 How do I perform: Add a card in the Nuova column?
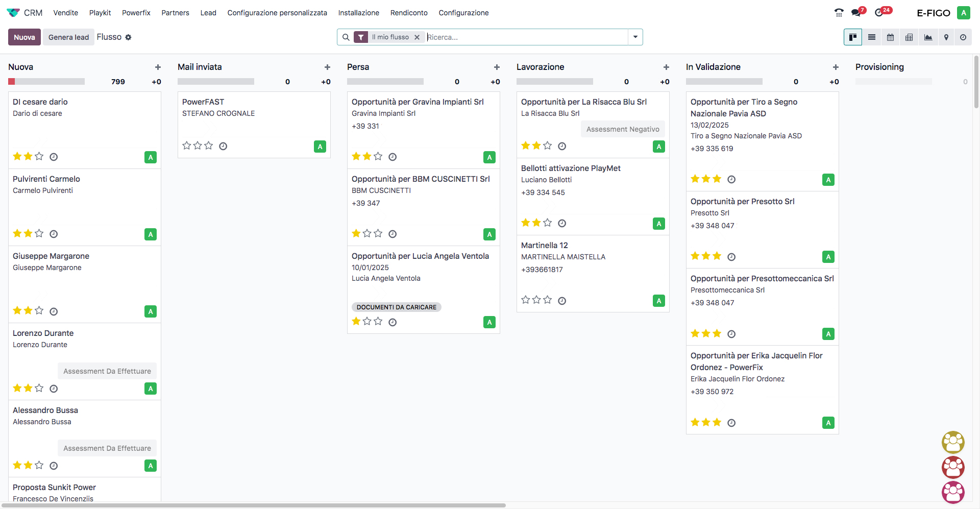point(158,67)
